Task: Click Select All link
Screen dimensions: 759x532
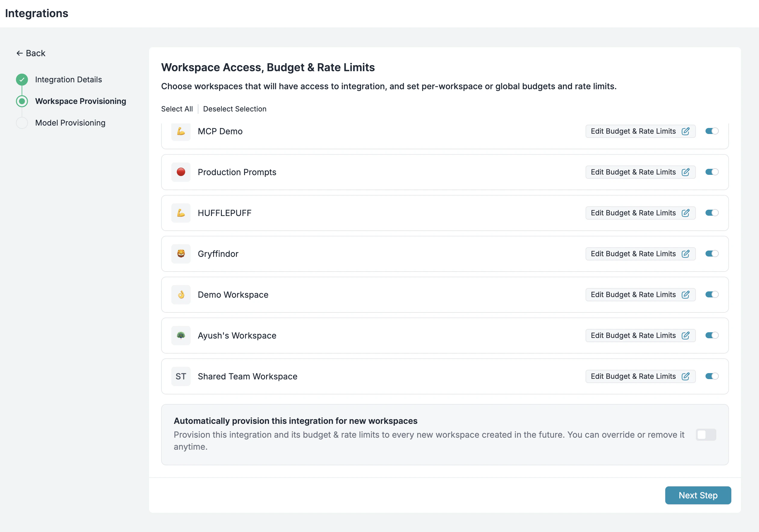Action: coord(177,109)
